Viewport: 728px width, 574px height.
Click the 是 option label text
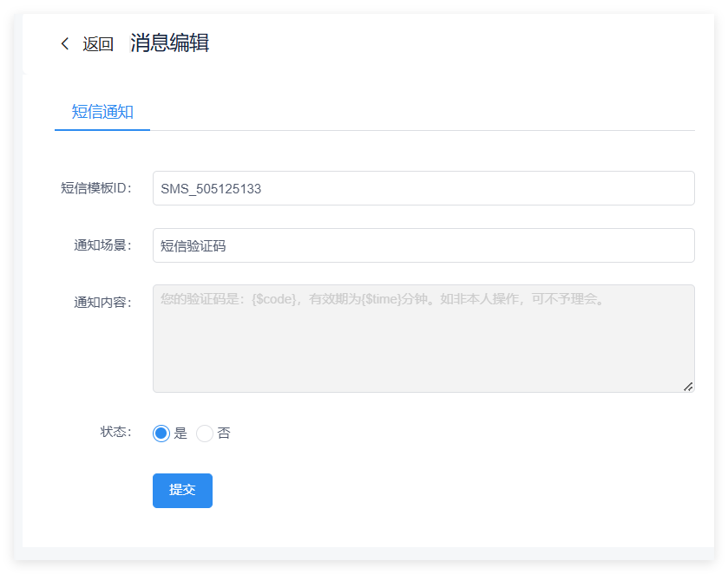(180, 434)
